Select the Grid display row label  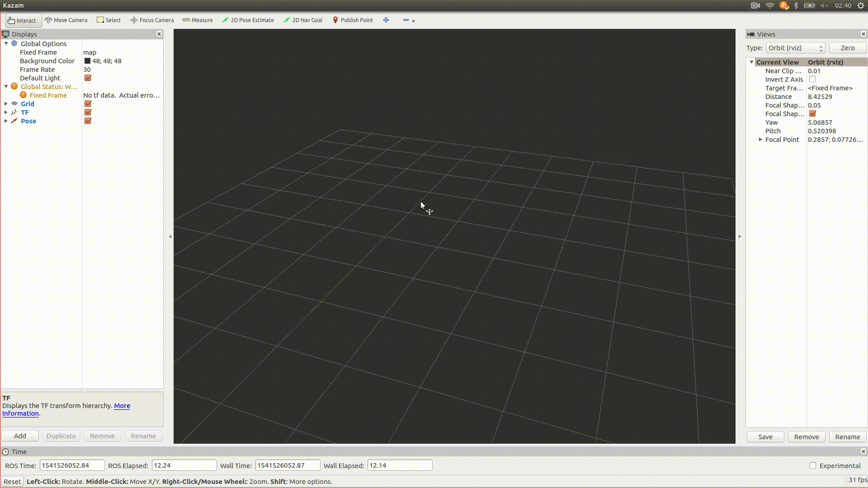pos(28,104)
